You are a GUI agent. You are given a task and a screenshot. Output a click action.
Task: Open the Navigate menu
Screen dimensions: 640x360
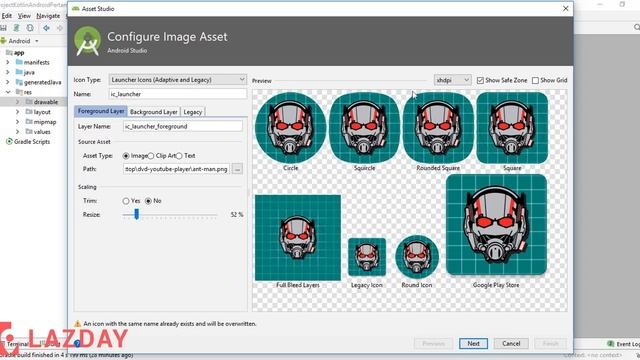pos(48,16)
